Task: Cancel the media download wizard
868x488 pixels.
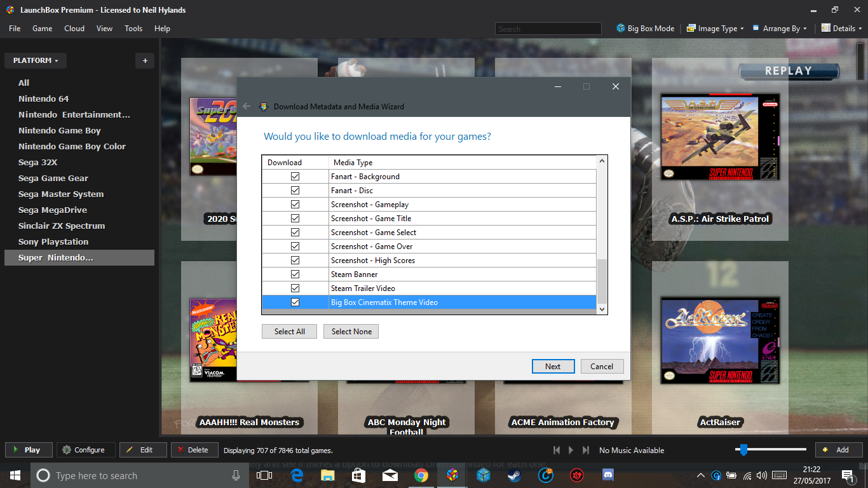Action: 602,366
